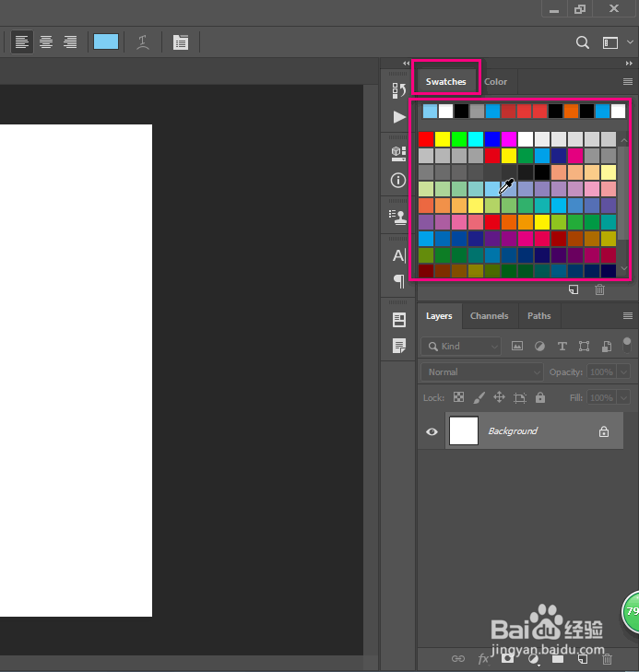639x672 pixels.
Task: Click the Opacity 100% value field
Action: click(602, 372)
